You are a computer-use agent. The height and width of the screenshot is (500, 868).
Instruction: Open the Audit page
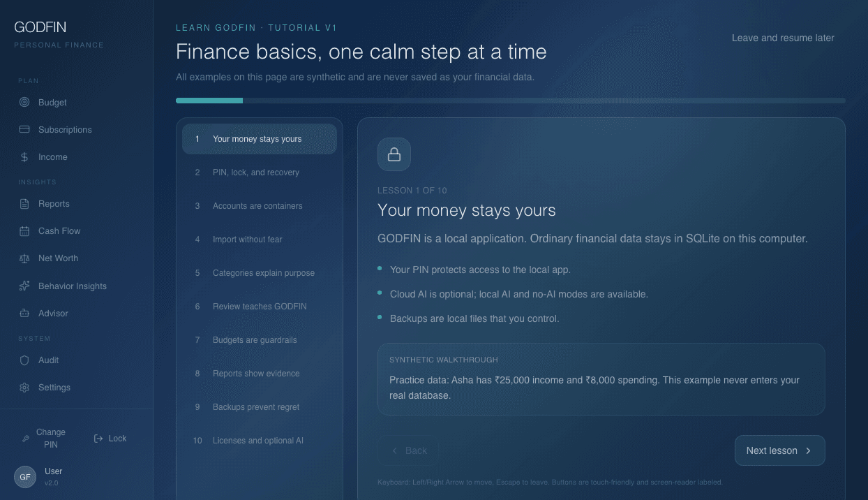coord(77,360)
